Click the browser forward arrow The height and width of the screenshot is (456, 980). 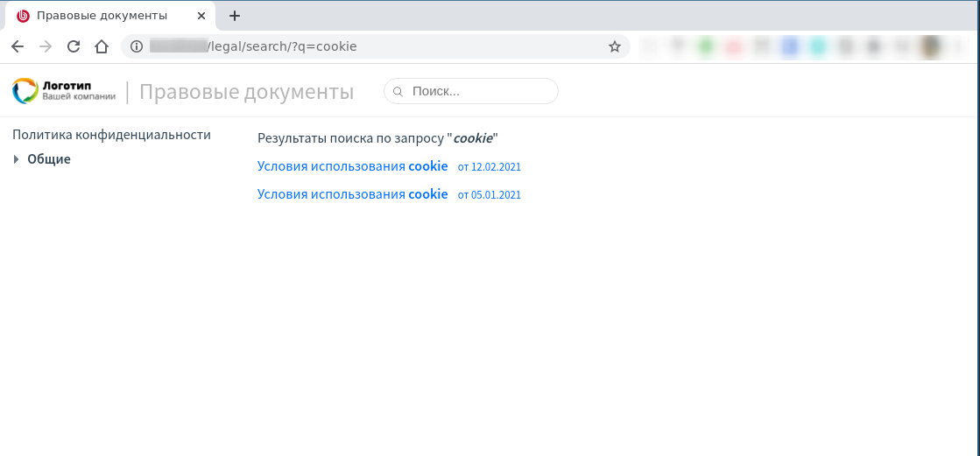46,46
